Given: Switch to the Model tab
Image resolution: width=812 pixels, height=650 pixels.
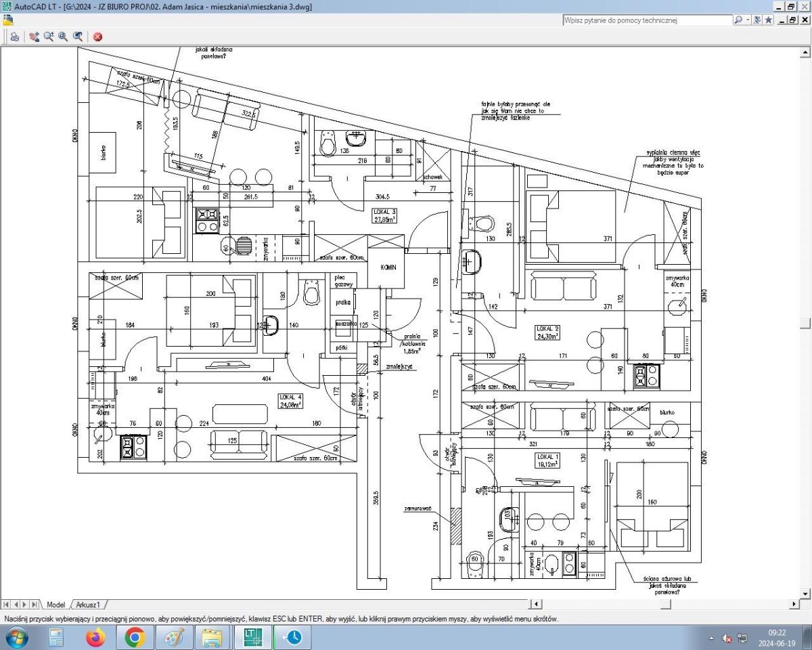Looking at the screenshot, I should 55,605.
